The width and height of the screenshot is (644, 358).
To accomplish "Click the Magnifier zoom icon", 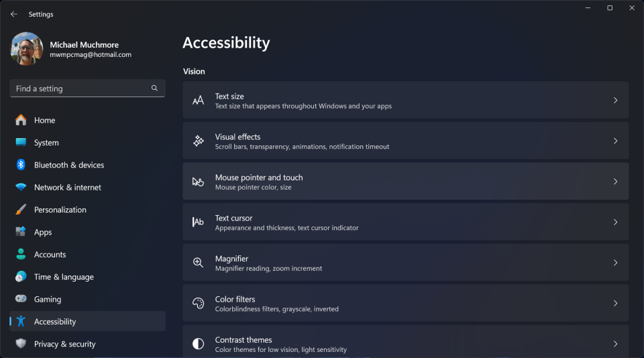I will click(198, 263).
